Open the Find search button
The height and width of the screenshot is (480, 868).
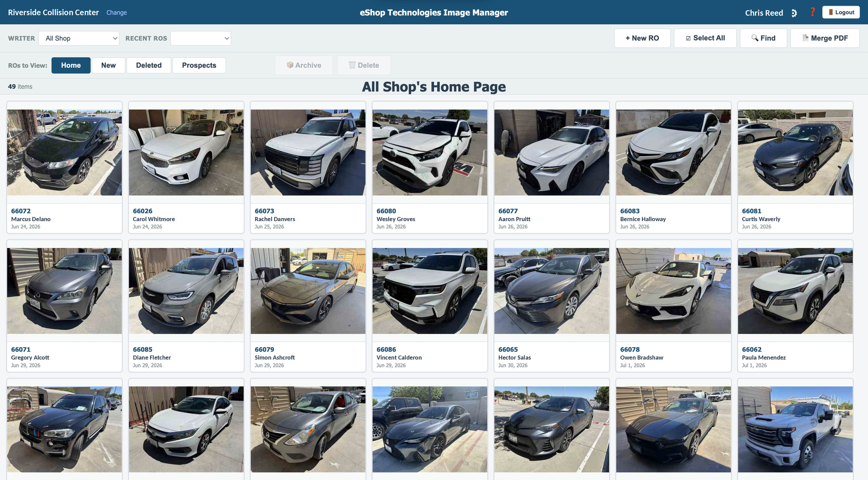763,38
